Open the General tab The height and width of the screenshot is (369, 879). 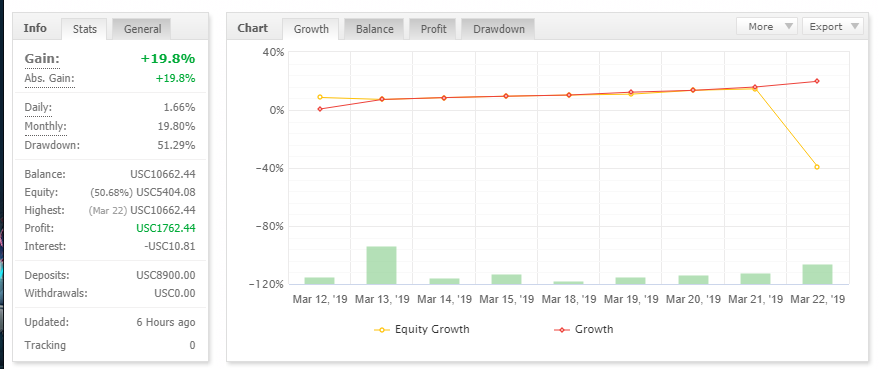pos(142,29)
